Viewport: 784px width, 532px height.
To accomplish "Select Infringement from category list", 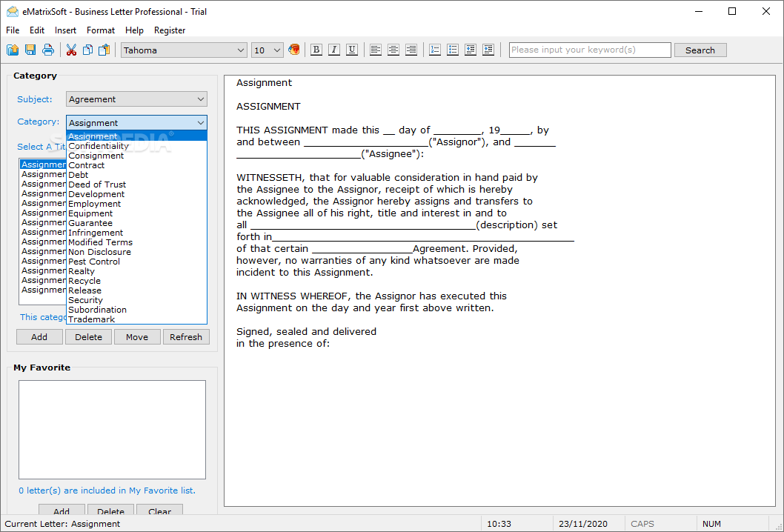I will [136, 233].
